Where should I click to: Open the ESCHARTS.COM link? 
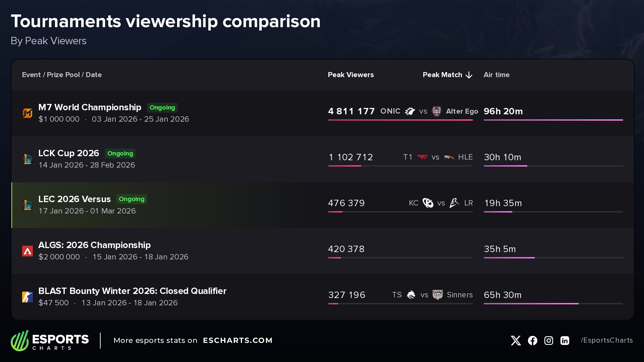[x=237, y=341]
